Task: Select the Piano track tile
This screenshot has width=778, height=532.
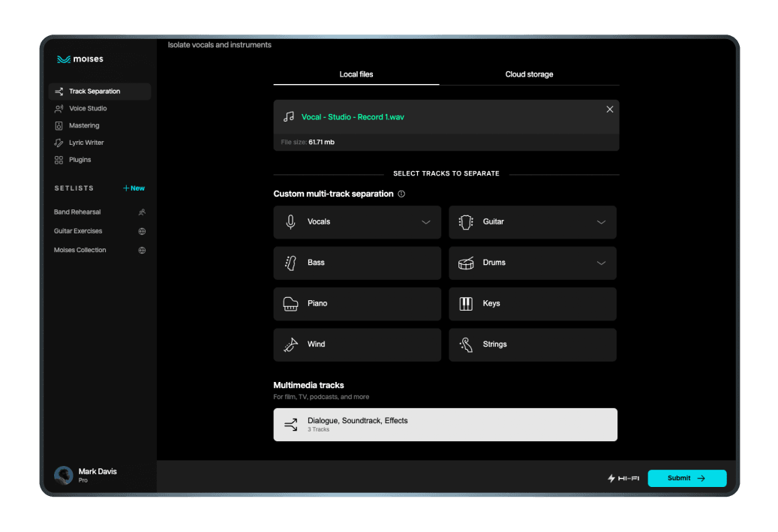Action: tap(357, 304)
